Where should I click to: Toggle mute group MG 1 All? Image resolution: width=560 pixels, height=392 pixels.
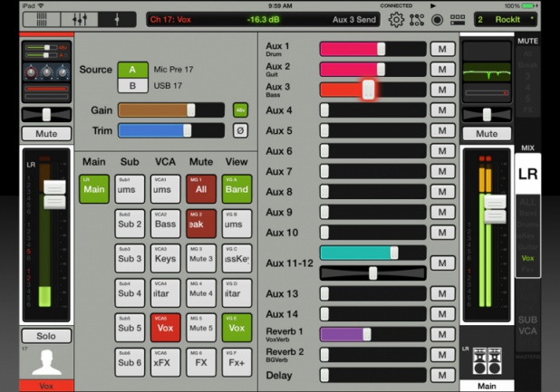201,189
